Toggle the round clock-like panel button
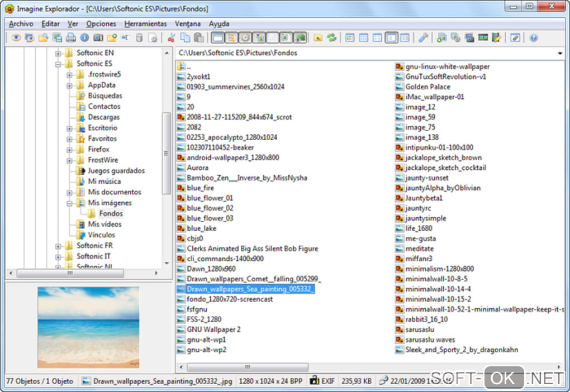The height and width of the screenshot is (392, 570). tap(245, 38)
